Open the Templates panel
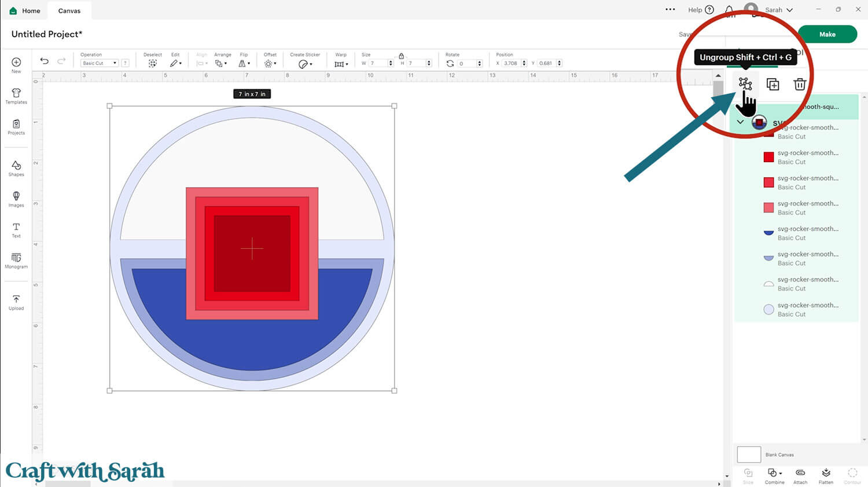868x487 pixels. click(16, 96)
